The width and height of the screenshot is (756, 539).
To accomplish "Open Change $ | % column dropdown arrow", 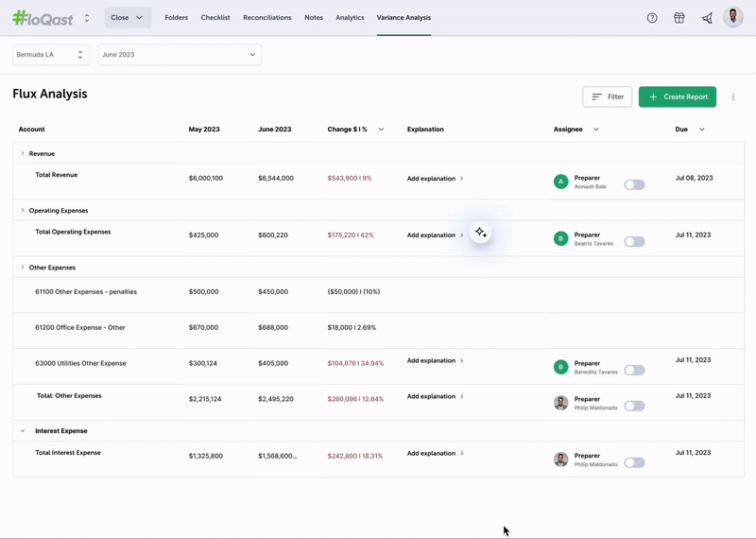I will click(x=381, y=130).
